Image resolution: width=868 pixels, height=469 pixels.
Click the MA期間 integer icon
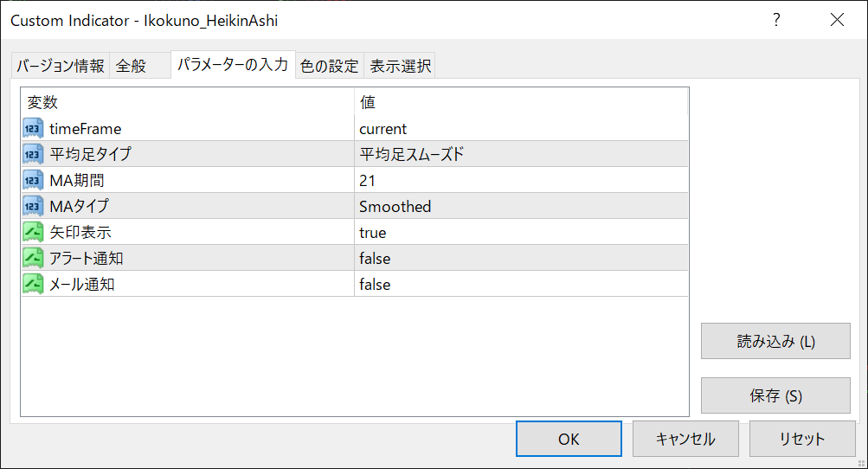33,181
